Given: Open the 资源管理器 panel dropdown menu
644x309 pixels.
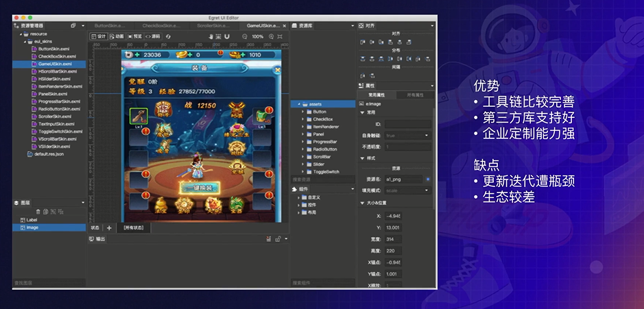Looking at the screenshot, I should point(83,25).
